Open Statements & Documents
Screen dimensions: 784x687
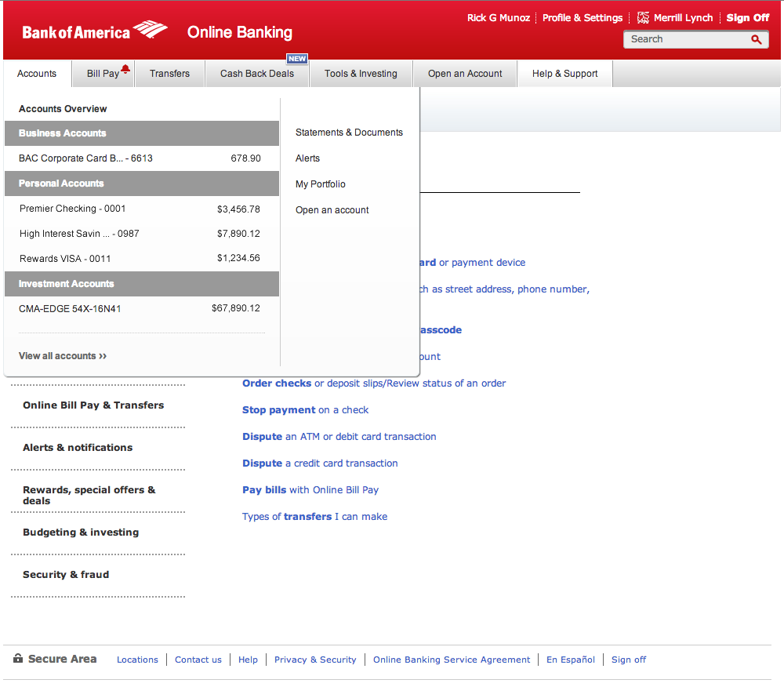(x=349, y=133)
